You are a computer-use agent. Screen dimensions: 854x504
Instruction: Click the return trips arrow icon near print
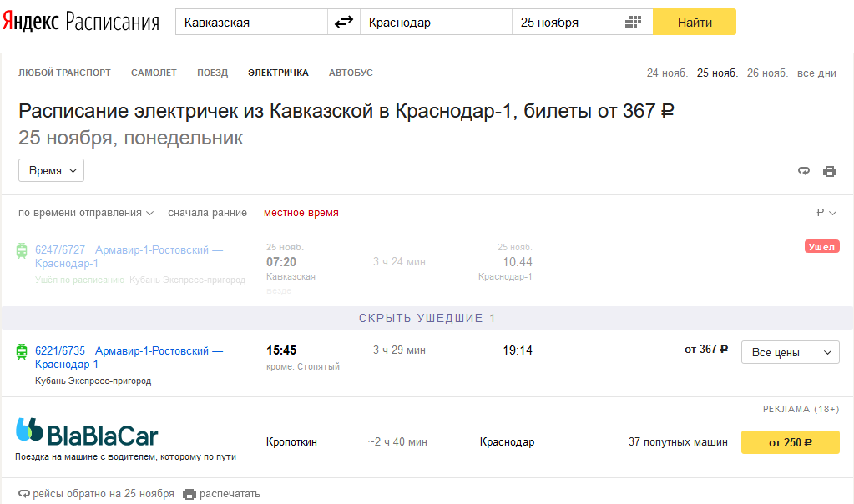(x=804, y=171)
